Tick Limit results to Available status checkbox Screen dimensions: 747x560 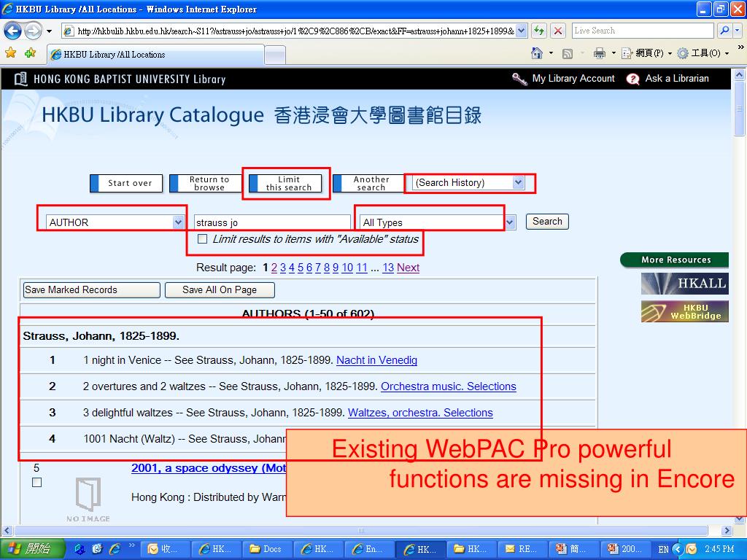click(x=203, y=238)
